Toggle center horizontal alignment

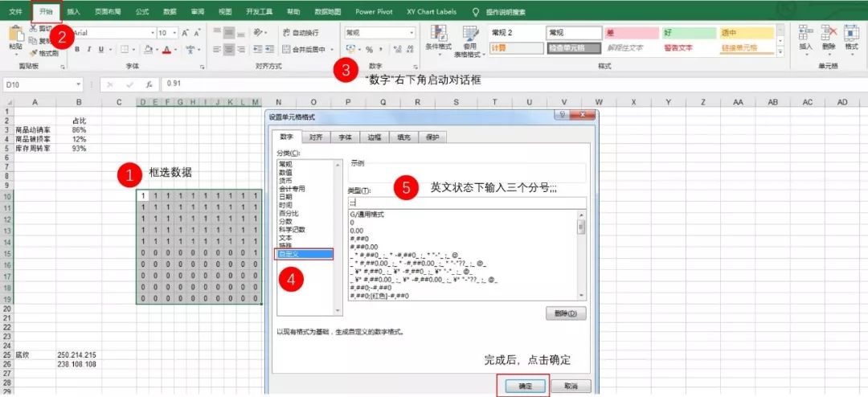[227, 49]
